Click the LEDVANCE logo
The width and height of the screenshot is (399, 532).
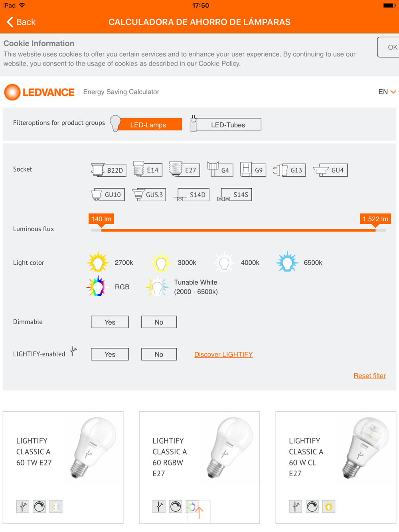(40, 92)
